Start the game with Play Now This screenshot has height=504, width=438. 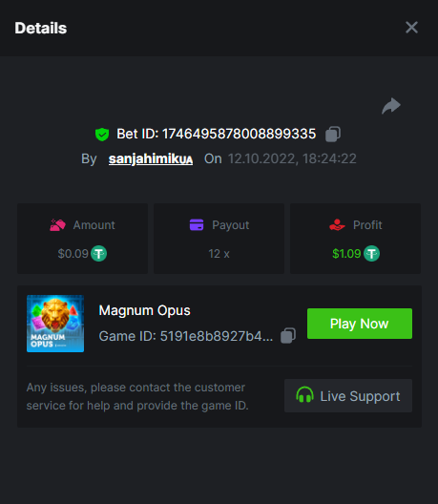click(x=360, y=324)
